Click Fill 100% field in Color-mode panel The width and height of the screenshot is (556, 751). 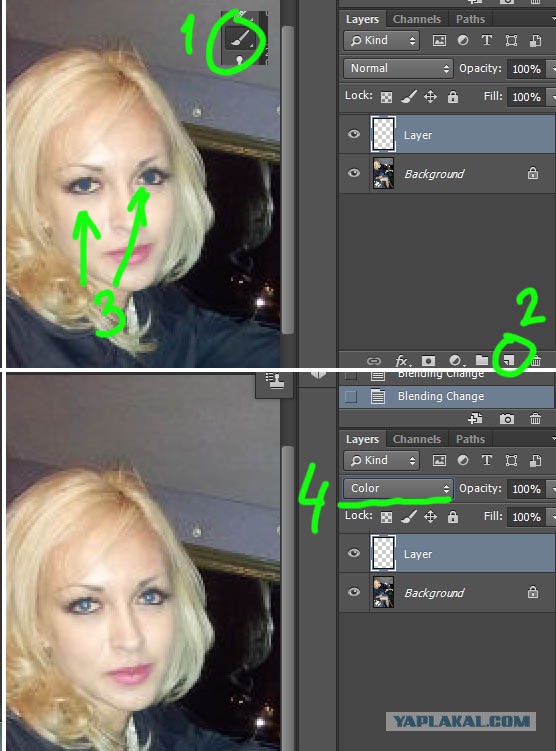[527, 517]
